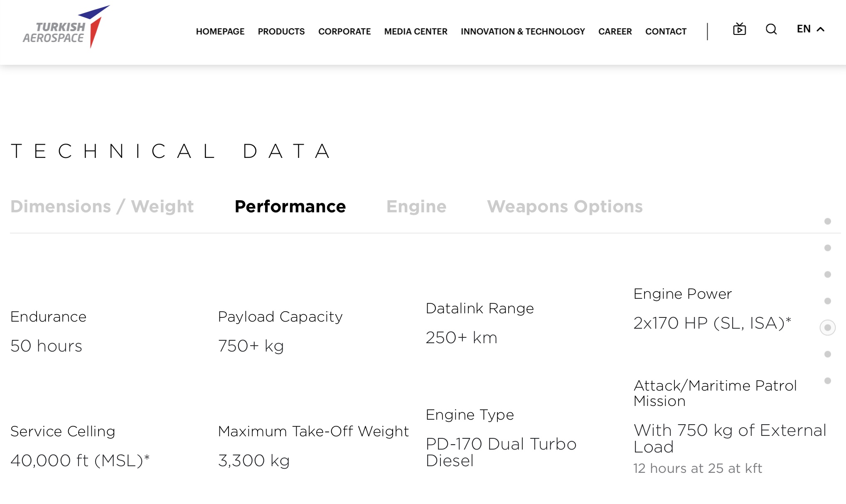This screenshot has height=504, width=846.
Task: Go to the Homepage menu item
Action: click(x=220, y=32)
